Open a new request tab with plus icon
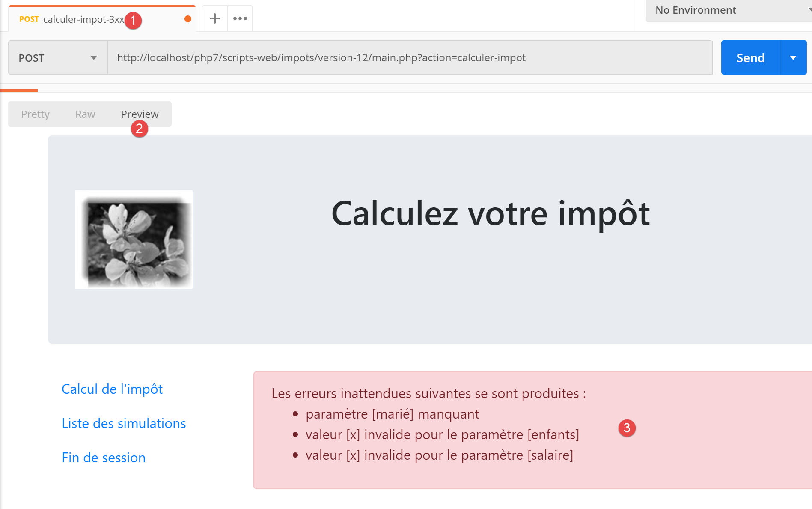This screenshot has height=509, width=812. click(x=214, y=18)
